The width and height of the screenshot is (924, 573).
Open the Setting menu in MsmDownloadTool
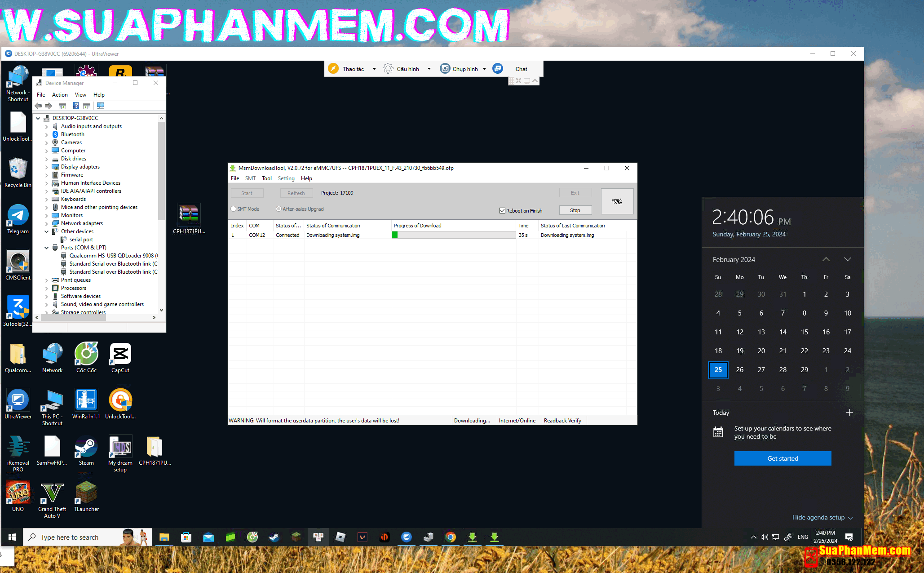[x=286, y=178]
